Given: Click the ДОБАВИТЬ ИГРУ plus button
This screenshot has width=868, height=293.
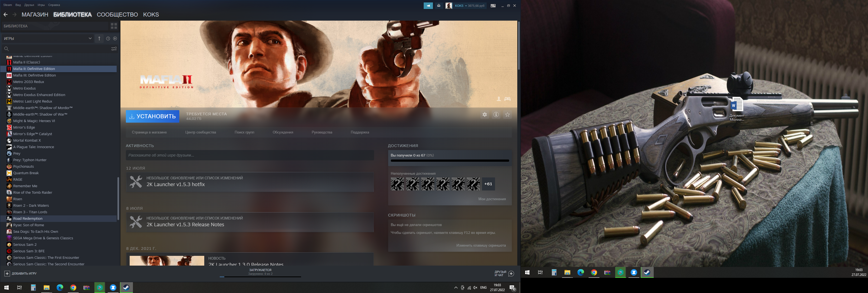Looking at the screenshot, I should pyautogui.click(x=7, y=273).
